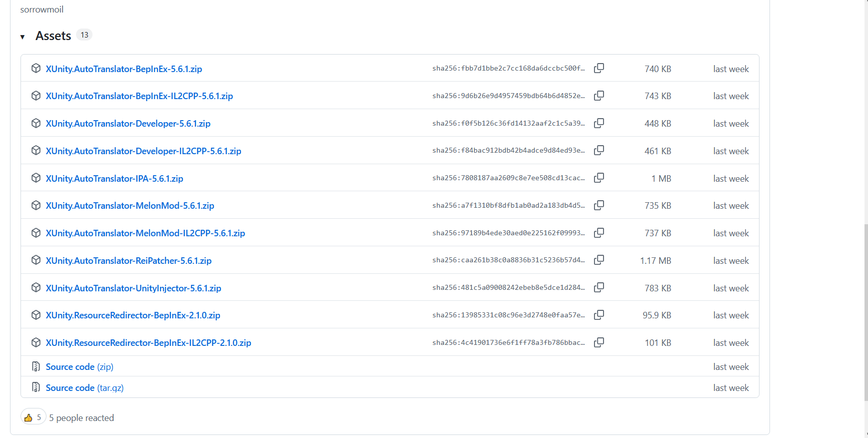Click file icon beside Source code (zip)
The width and height of the screenshot is (868, 438).
pos(36,366)
